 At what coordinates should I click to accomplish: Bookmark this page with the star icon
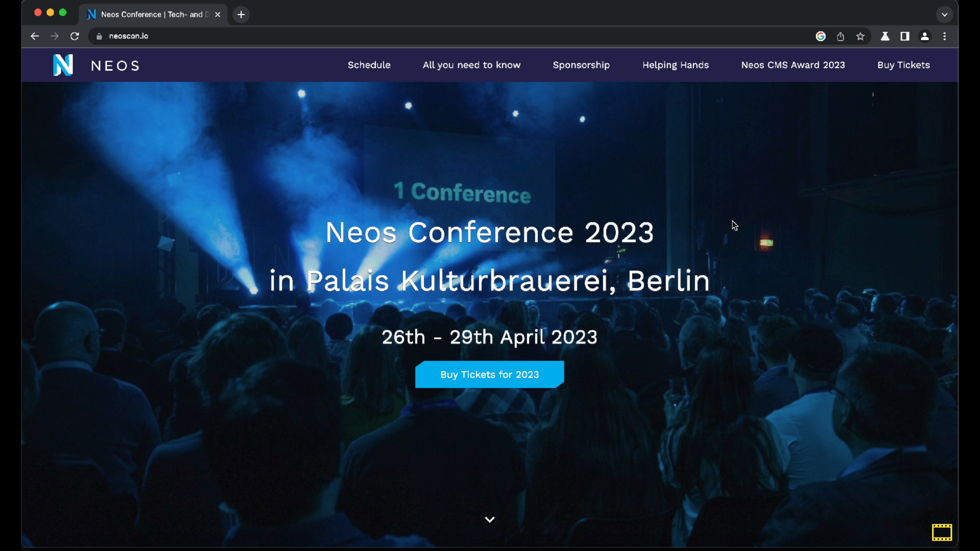[860, 36]
